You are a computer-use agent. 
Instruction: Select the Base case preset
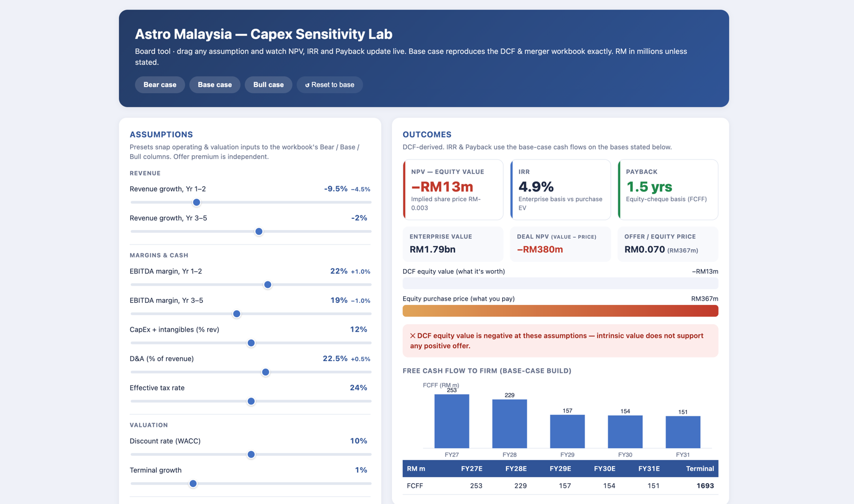pos(215,85)
